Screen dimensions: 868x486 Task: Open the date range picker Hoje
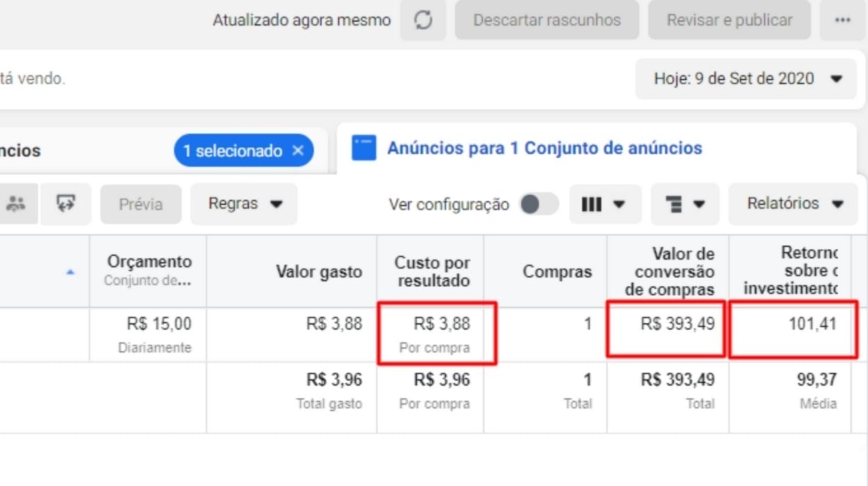click(x=746, y=78)
